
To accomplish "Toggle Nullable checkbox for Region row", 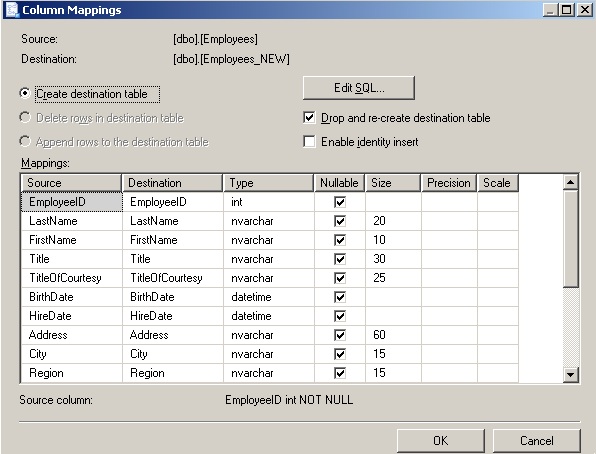I will [340, 373].
